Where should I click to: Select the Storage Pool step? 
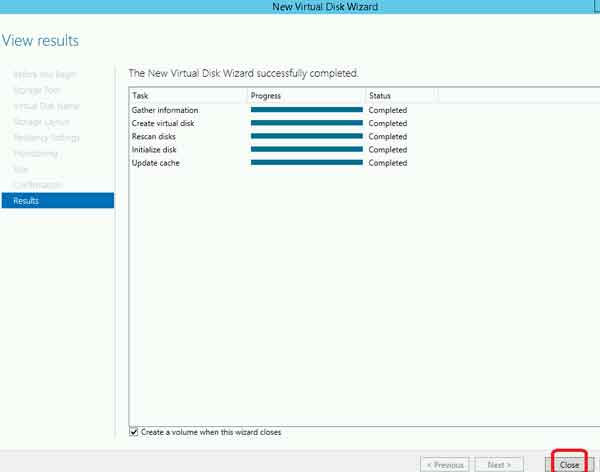point(37,90)
